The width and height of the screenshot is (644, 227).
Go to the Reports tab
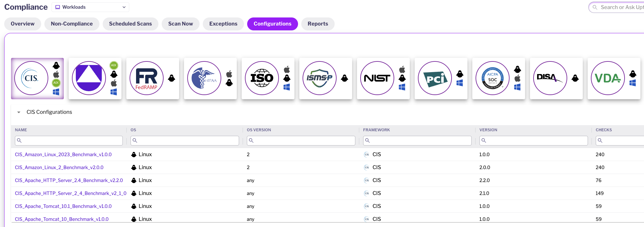tap(318, 24)
